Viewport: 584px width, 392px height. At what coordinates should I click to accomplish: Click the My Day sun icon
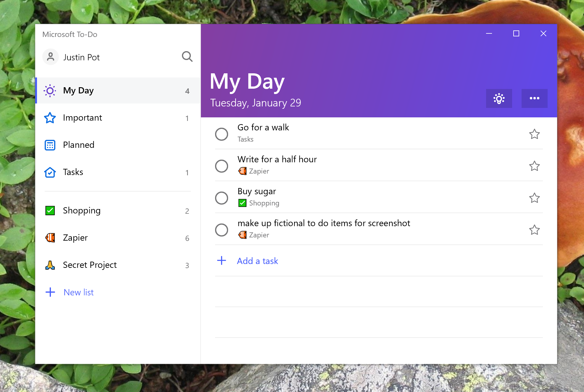pyautogui.click(x=50, y=90)
